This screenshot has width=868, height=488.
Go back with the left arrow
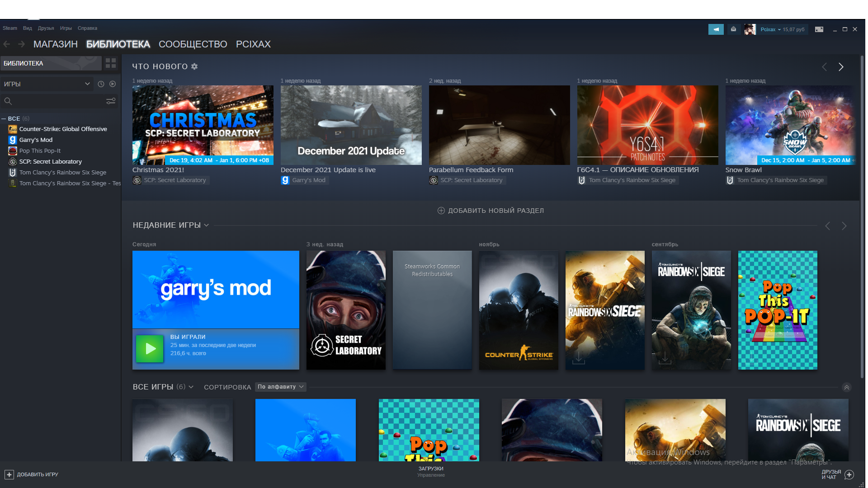tap(7, 44)
